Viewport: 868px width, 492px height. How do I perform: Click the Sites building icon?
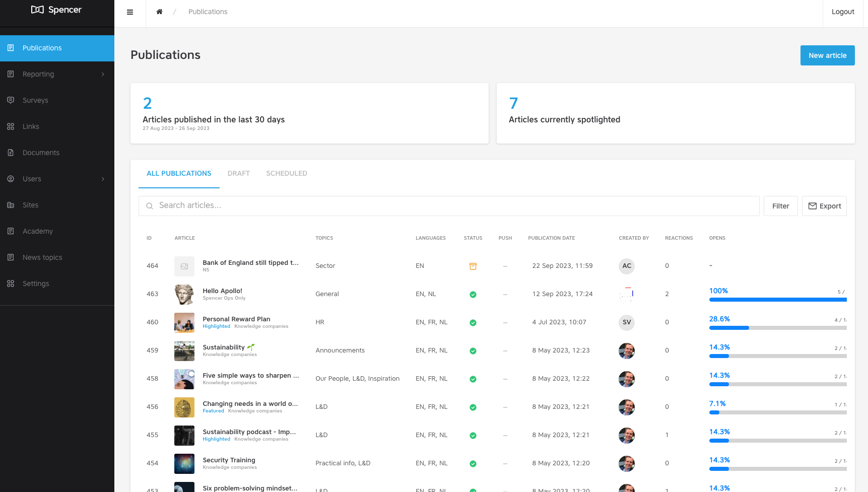[x=11, y=205]
